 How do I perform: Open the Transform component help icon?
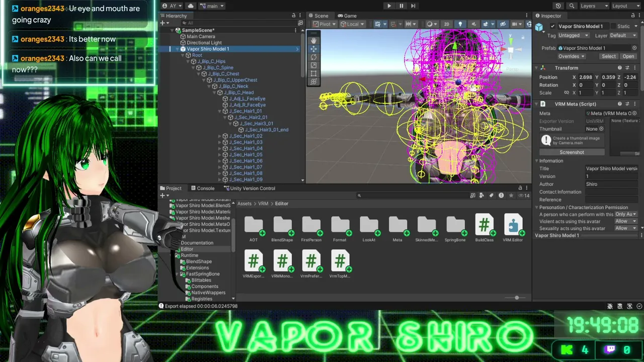click(x=620, y=68)
